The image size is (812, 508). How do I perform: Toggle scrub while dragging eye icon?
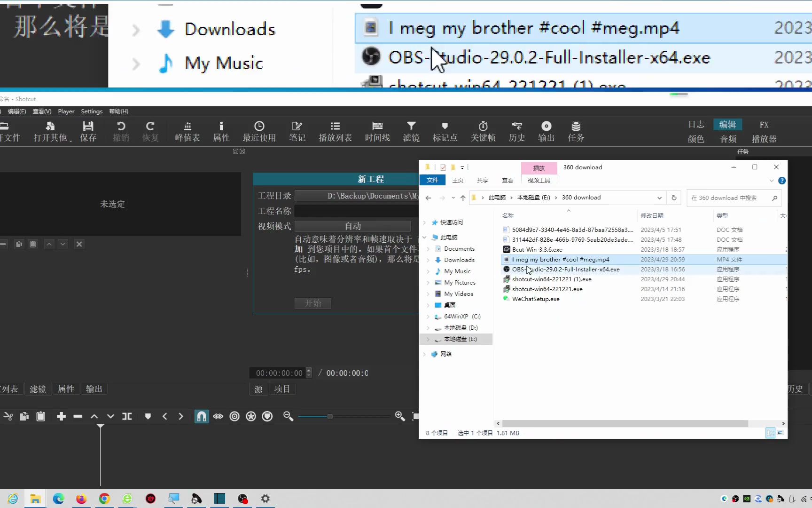click(x=218, y=416)
